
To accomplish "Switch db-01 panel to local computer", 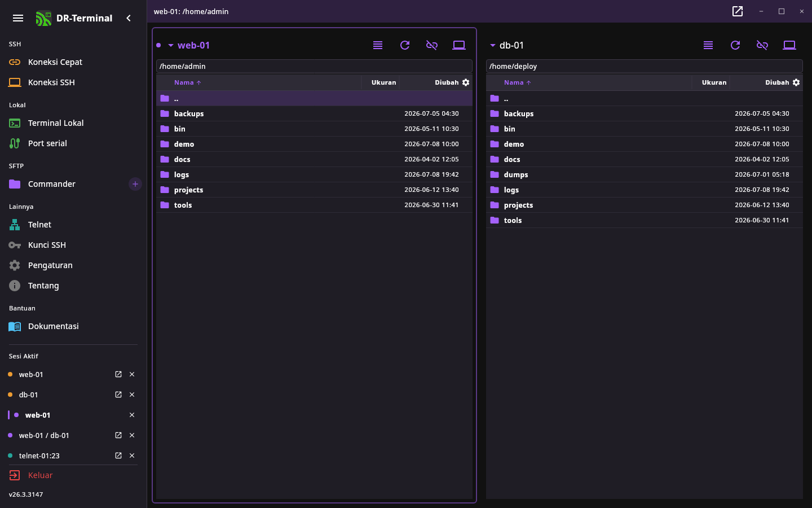I will (789, 45).
